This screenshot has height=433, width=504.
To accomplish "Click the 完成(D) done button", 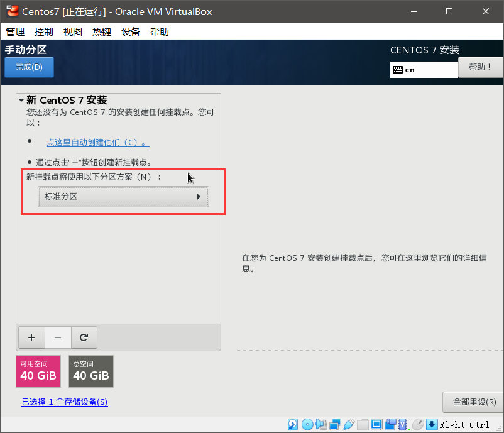I will pos(29,67).
